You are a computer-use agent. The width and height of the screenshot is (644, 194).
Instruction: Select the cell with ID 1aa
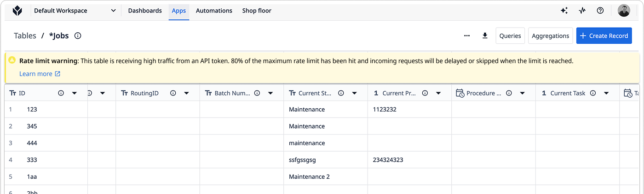(x=46, y=176)
